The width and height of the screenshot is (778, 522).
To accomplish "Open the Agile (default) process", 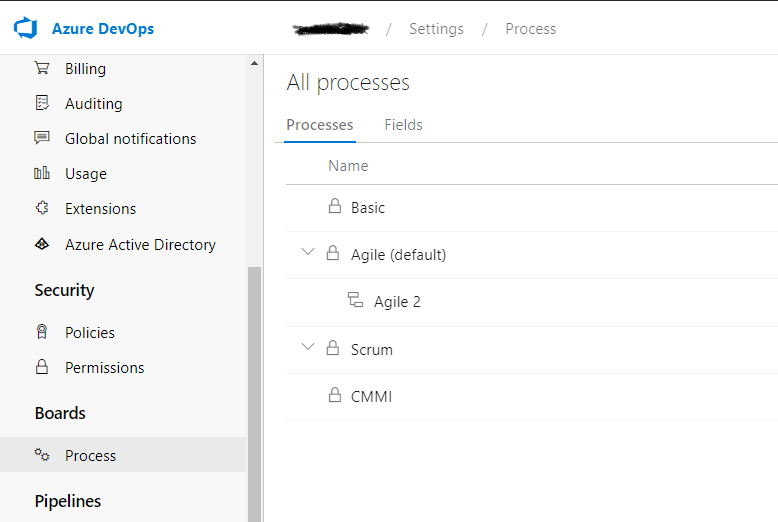I will 398,255.
